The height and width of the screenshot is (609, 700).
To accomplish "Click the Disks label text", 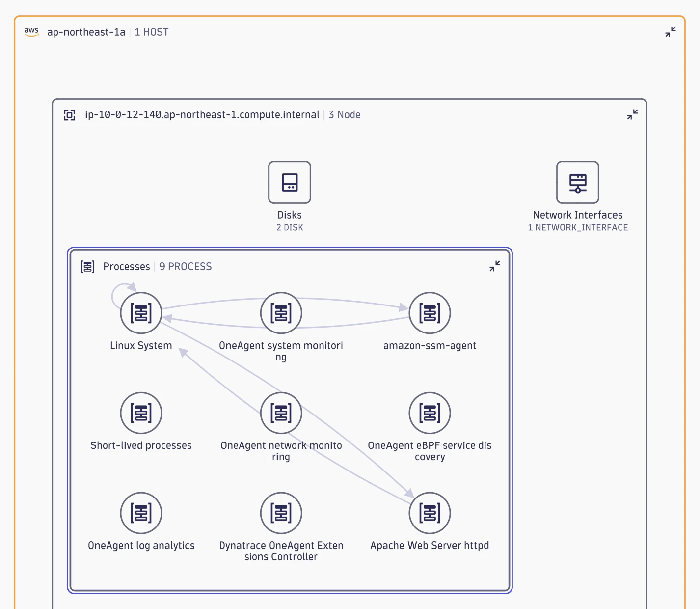I will [x=290, y=215].
